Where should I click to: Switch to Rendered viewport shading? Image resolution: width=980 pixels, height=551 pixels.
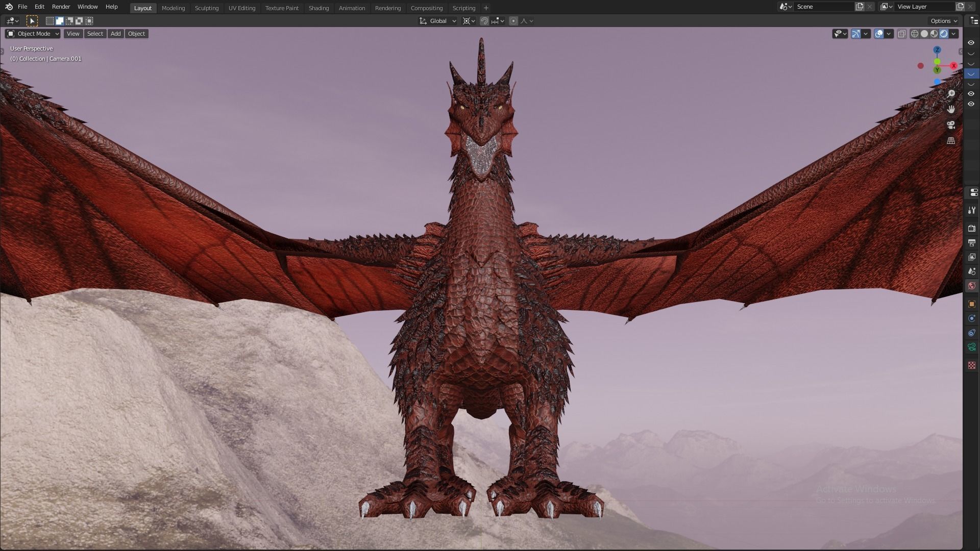944,34
